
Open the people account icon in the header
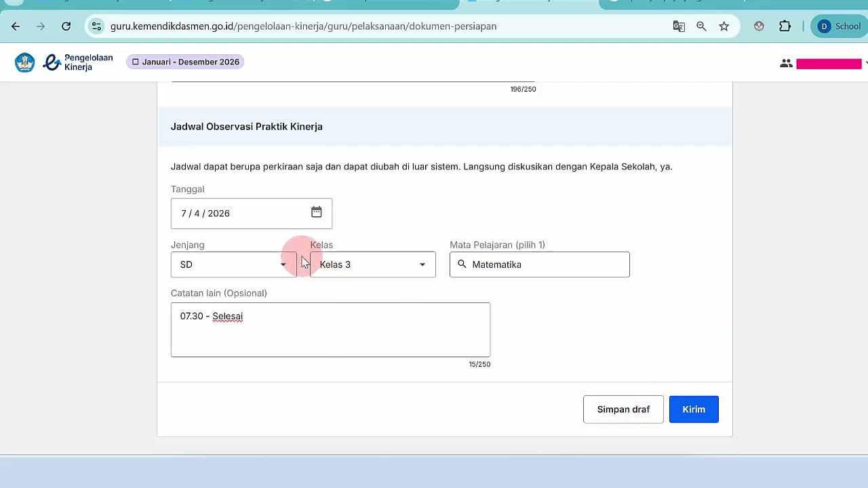[x=786, y=63]
